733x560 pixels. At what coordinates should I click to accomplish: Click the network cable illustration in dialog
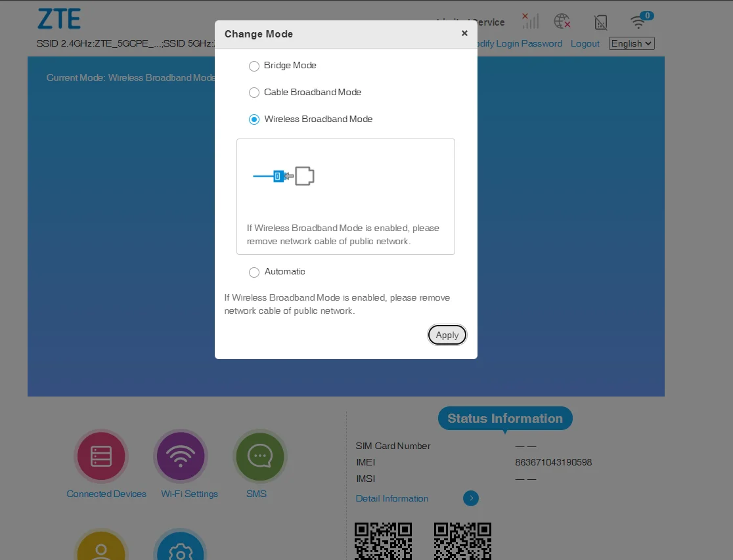pyautogui.click(x=283, y=176)
